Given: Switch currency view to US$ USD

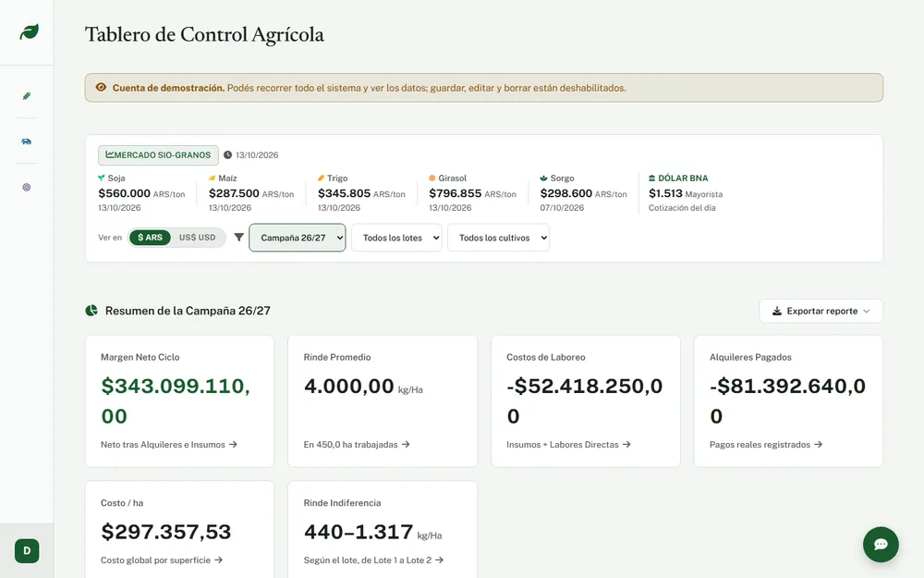Looking at the screenshot, I should (198, 237).
